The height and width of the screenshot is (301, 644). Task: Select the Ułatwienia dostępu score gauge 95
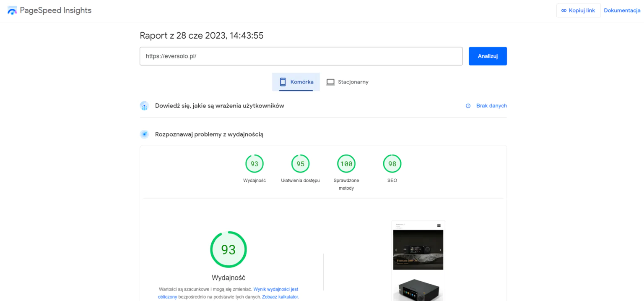pyautogui.click(x=300, y=164)
